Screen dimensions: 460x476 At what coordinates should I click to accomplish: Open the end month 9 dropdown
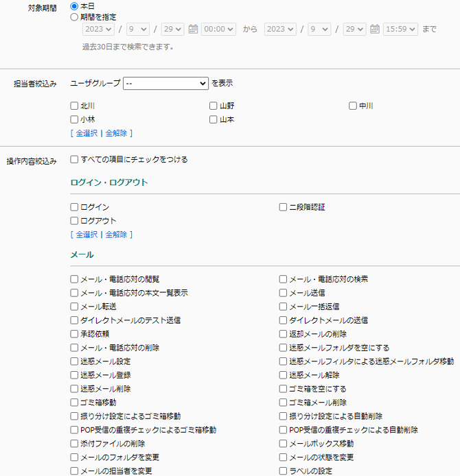[319, 29]
